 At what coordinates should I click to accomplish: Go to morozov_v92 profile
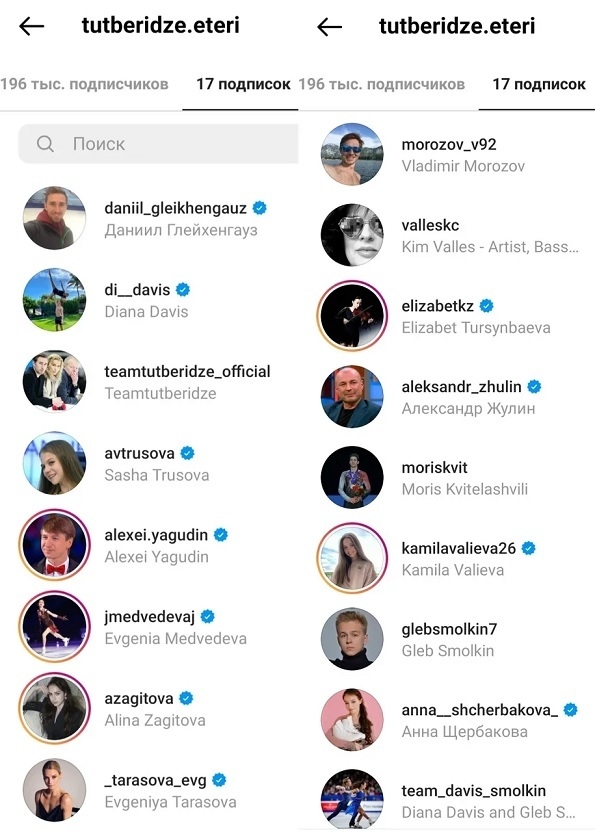point(449,144)
